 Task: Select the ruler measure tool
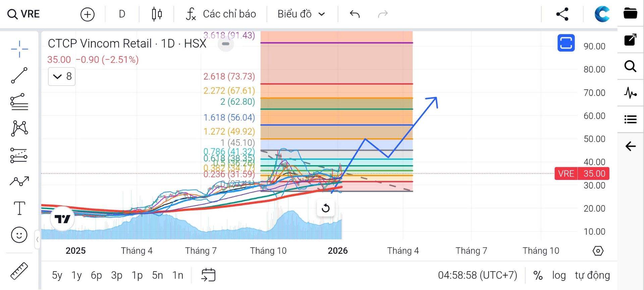click(19, 271)
